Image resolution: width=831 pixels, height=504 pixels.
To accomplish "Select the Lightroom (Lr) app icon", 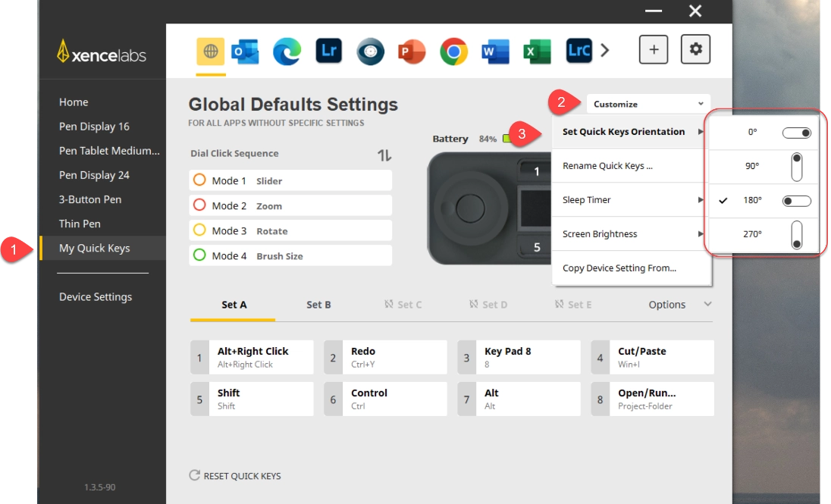I will (328, 51).
